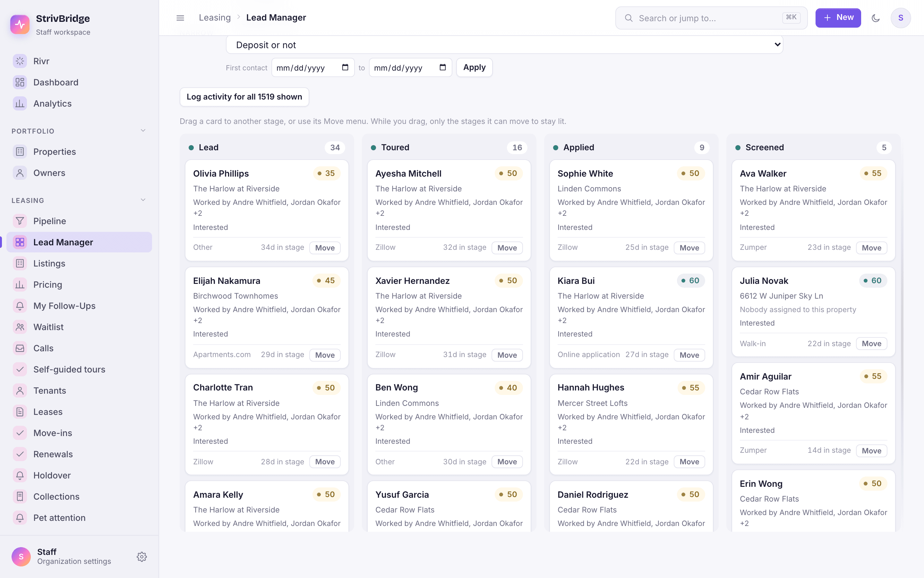The height and width of the screenshot is (578, 924).
Task: Open Owners under Portfolio
Action: tap(79, 173)
